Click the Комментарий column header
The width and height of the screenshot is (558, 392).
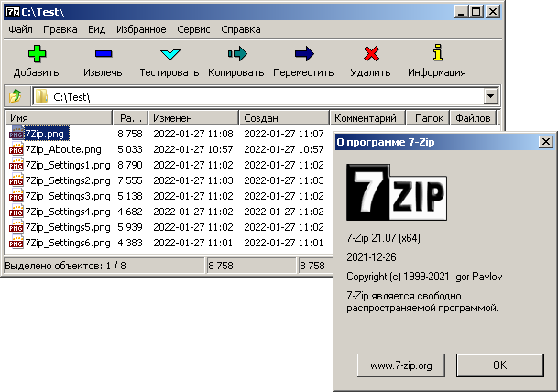(x=367, y=118)
